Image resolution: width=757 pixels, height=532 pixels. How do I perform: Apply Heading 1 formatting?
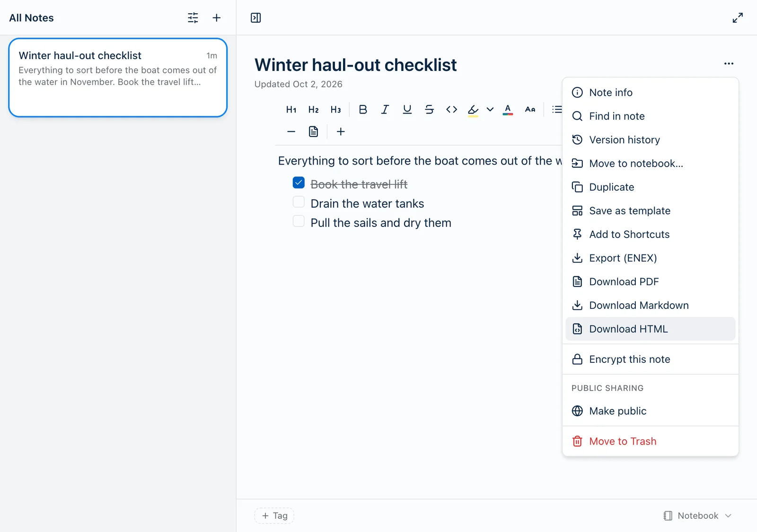(291, 110)
